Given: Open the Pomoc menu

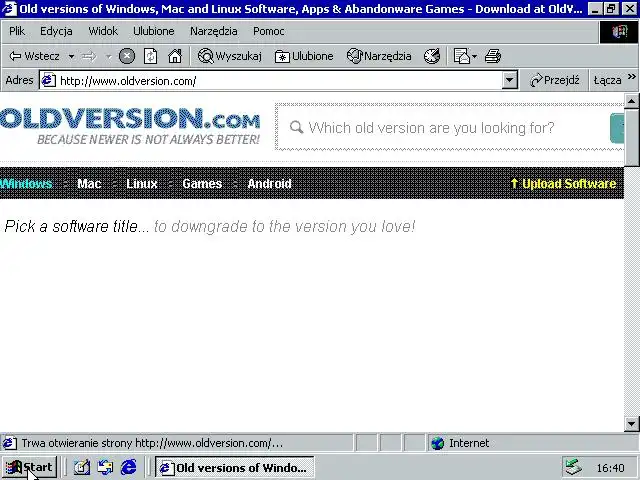Looking at the screenshot, I should 269,31.
